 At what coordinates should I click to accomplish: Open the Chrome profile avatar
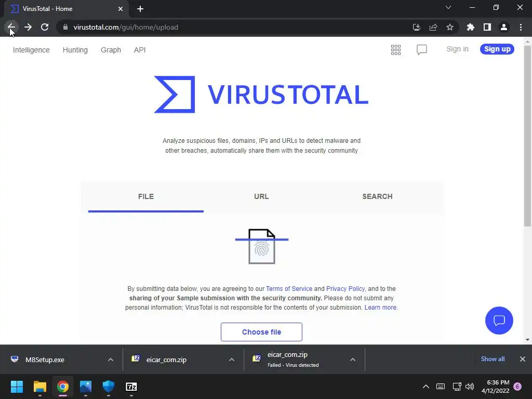point(504,27)
